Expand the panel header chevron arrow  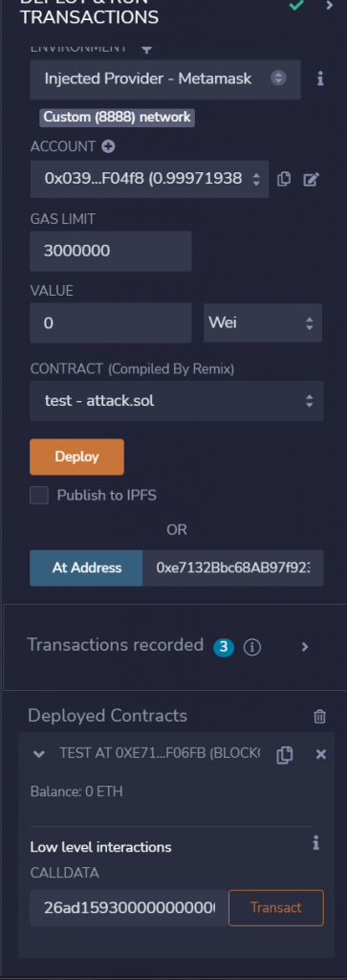tap(330, 5)
